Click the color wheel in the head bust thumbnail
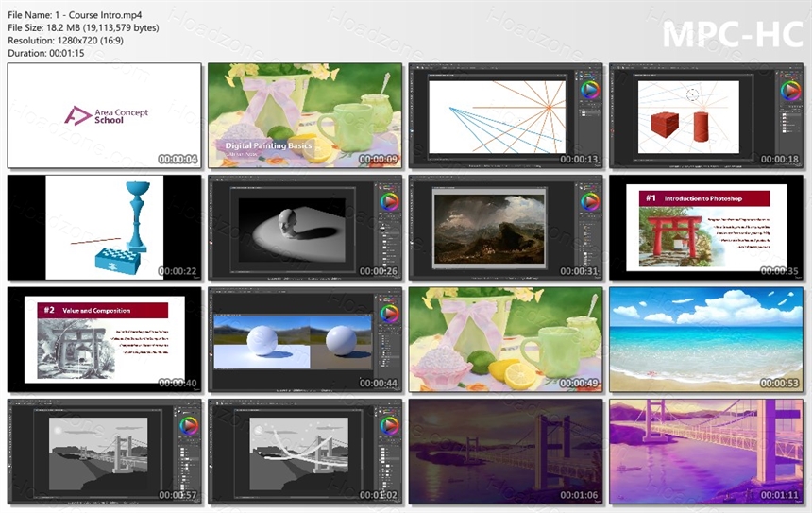This screenshot has width=812, height=513. pyautogui.click(x=389, y=201)
